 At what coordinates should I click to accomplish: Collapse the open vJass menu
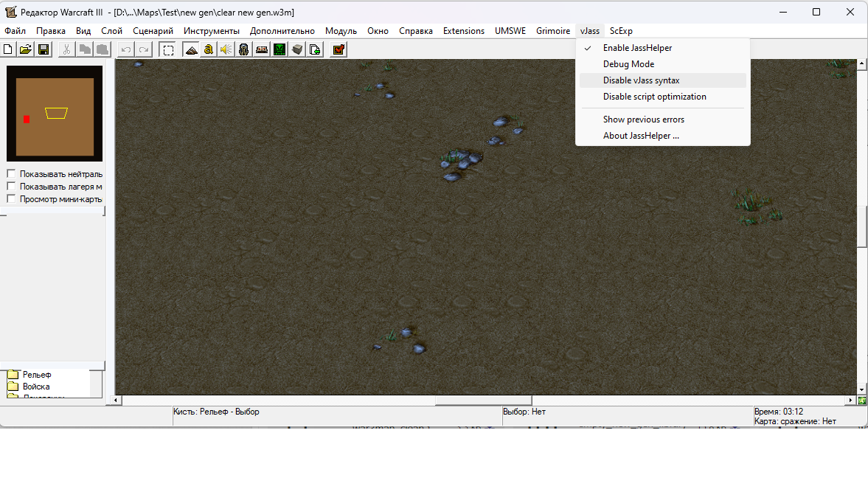tap(589, 31)
